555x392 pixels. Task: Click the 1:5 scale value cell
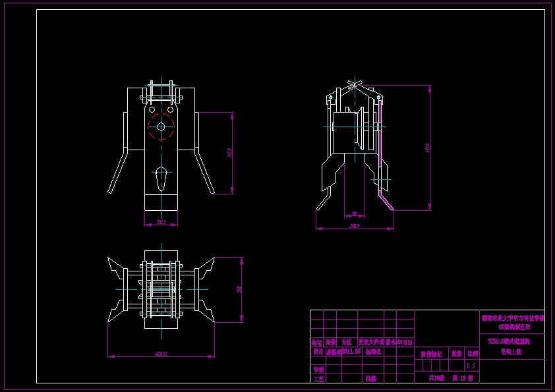click(x=471, y=366)
